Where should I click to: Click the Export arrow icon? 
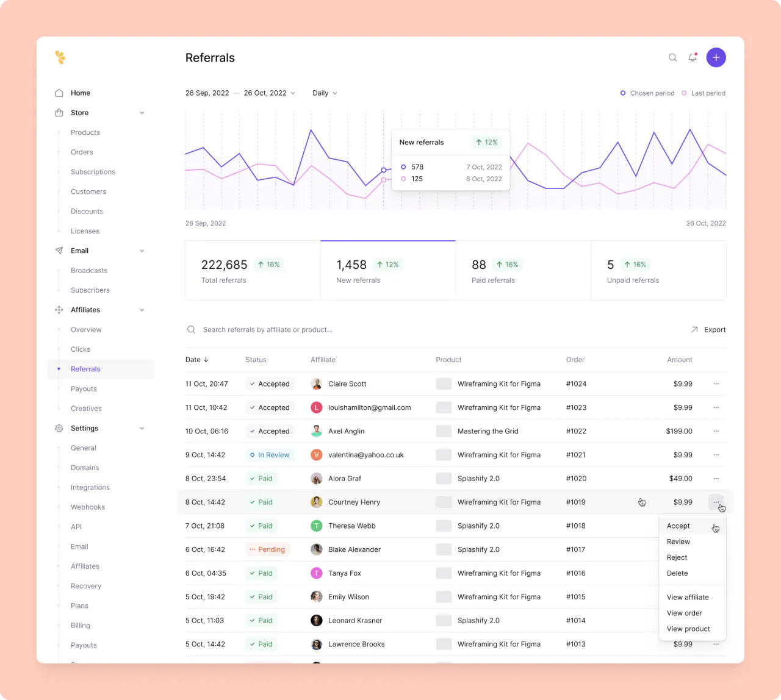[694, 330]
